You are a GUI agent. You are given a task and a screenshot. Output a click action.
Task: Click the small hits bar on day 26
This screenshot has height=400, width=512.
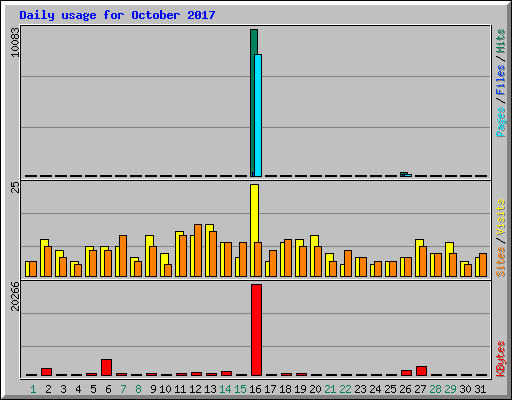[404, 173]
